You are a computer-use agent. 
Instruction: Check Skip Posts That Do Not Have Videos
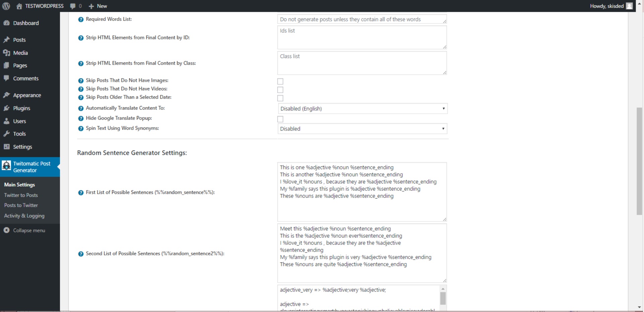point(280,90)
